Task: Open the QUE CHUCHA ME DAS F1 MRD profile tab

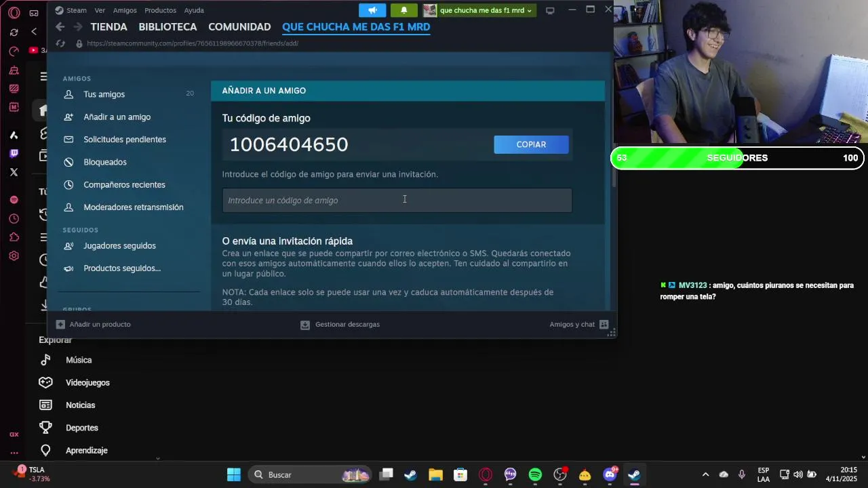Action: pyautogui.click(x=356, y=27)
